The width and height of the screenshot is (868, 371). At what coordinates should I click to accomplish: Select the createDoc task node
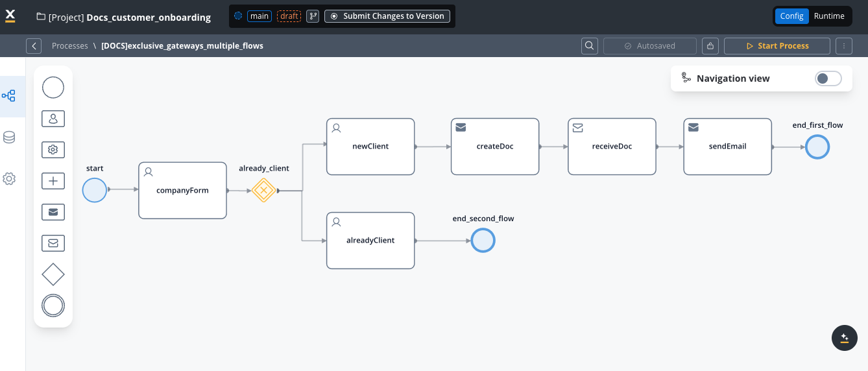495,147
